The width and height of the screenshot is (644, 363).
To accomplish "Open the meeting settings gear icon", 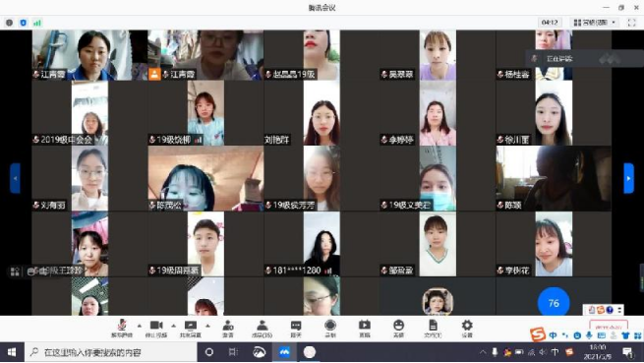I will (467, 328).
